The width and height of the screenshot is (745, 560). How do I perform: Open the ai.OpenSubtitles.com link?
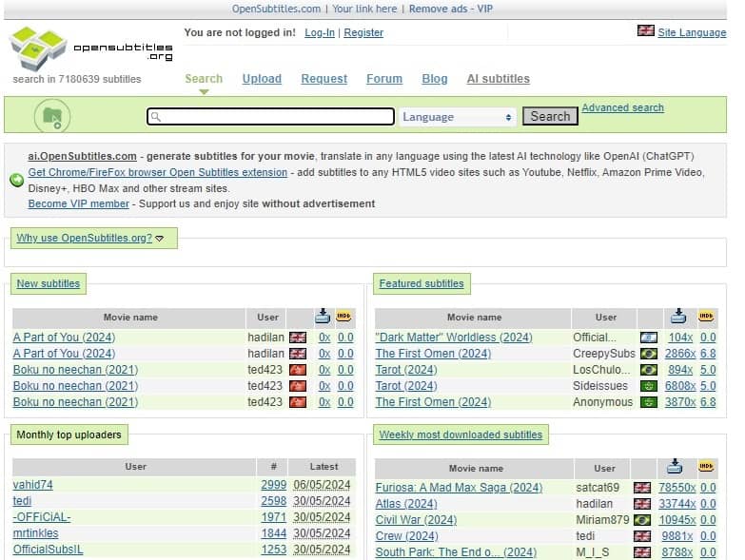tap(82, 156)
